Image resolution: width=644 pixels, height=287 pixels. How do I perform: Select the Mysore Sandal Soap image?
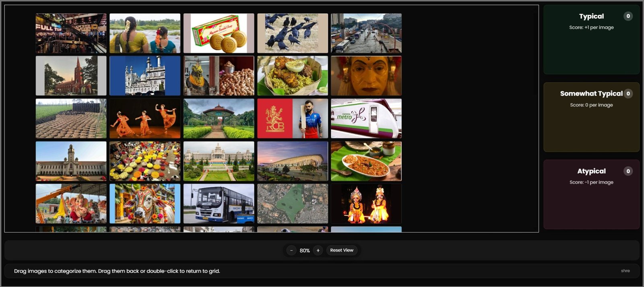pos(219,33)
